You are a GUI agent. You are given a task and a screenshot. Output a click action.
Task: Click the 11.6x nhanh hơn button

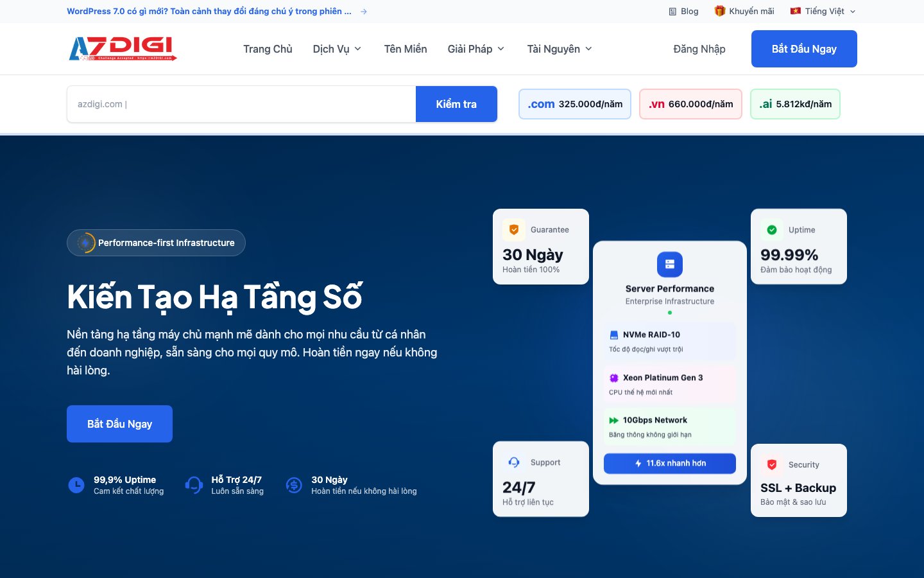click(670, 463)
